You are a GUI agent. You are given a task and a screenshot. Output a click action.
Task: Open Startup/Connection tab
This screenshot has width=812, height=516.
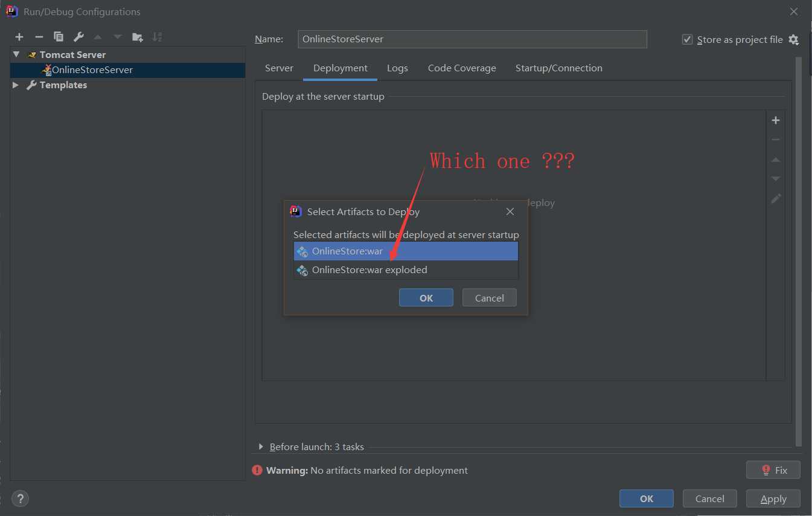coord(559,68)
